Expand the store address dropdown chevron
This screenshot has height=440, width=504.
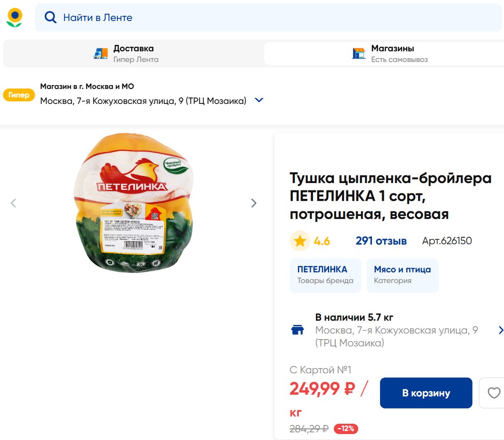pos(259,100)
